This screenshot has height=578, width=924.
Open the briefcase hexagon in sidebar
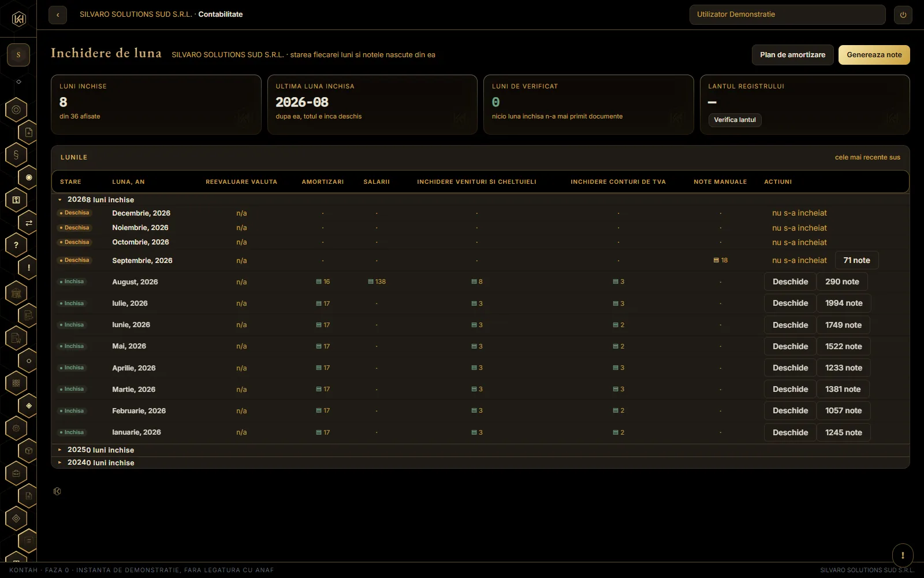click(16, 473)
